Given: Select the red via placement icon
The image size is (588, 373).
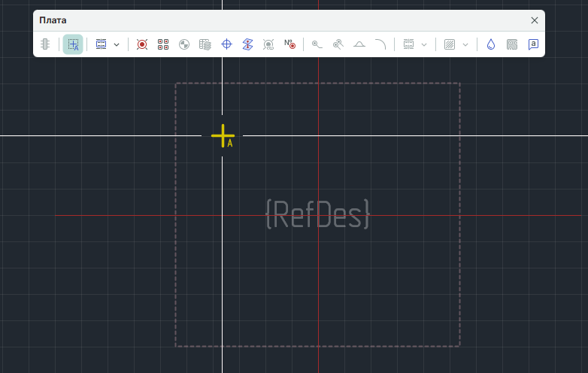Looking at the screenshot, I should point(142,44).
